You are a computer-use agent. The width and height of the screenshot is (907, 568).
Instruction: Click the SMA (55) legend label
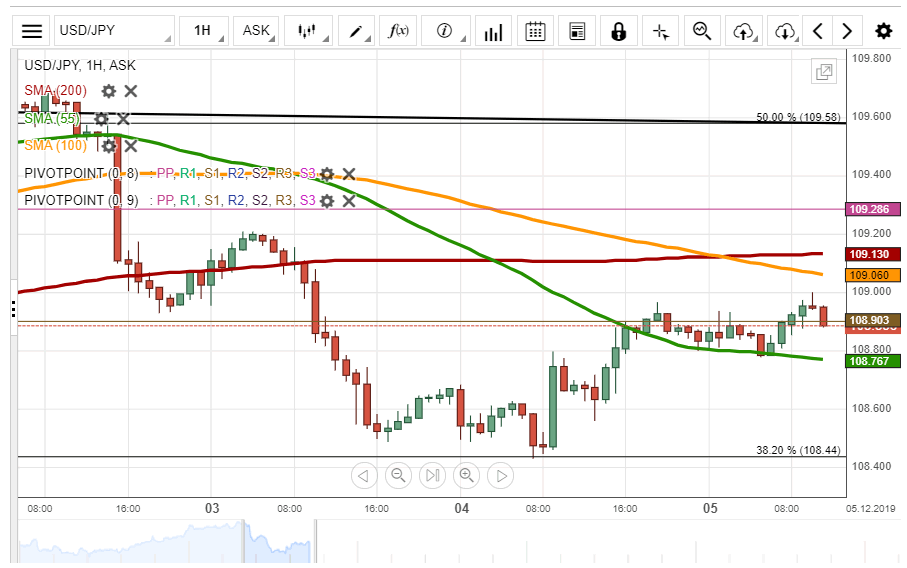52,119
